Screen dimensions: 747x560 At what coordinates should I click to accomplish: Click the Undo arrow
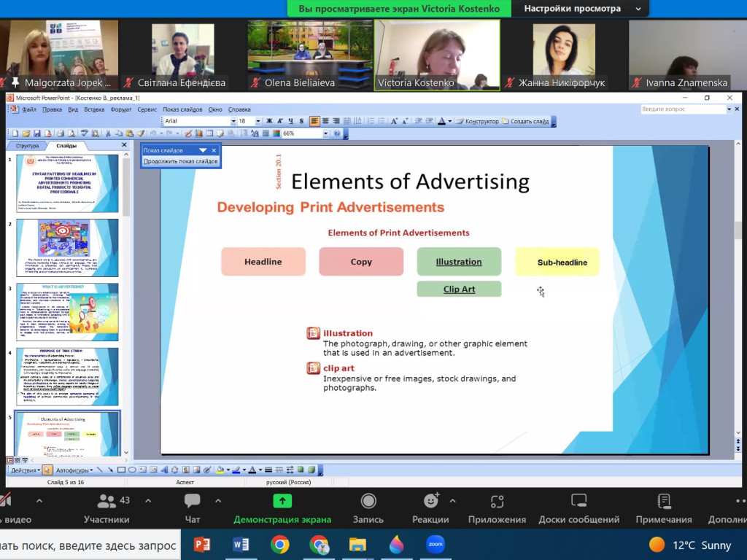click(153, 134)
